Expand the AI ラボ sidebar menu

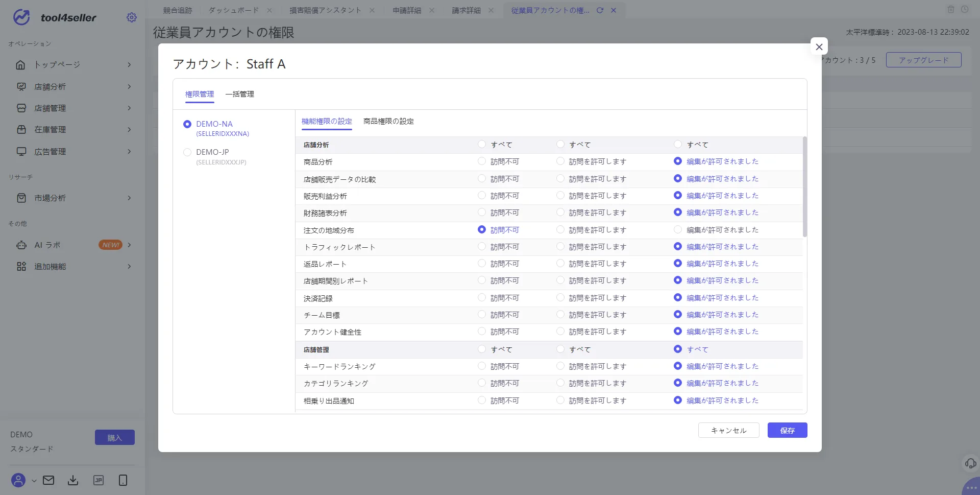pyautogui.click(x=129, y=245)
